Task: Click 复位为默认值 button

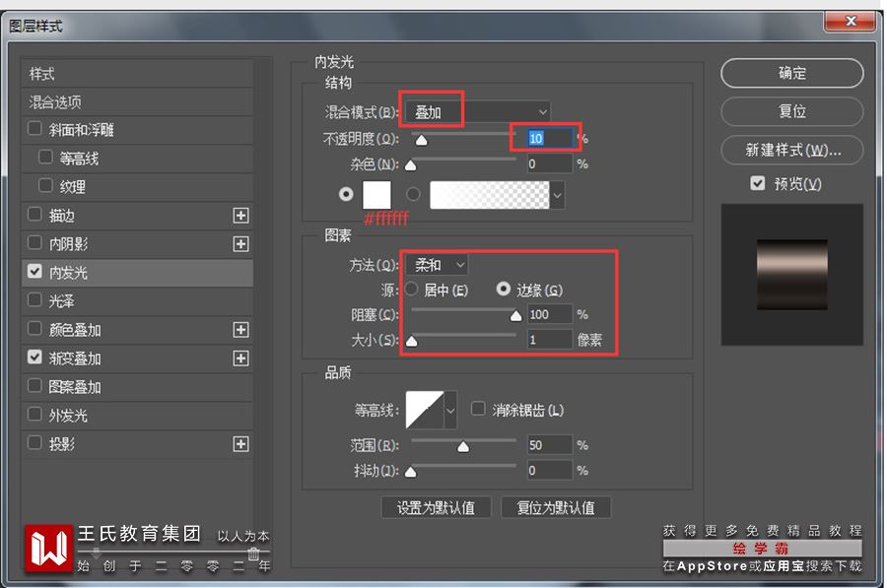Action: (x=556, y=507)
